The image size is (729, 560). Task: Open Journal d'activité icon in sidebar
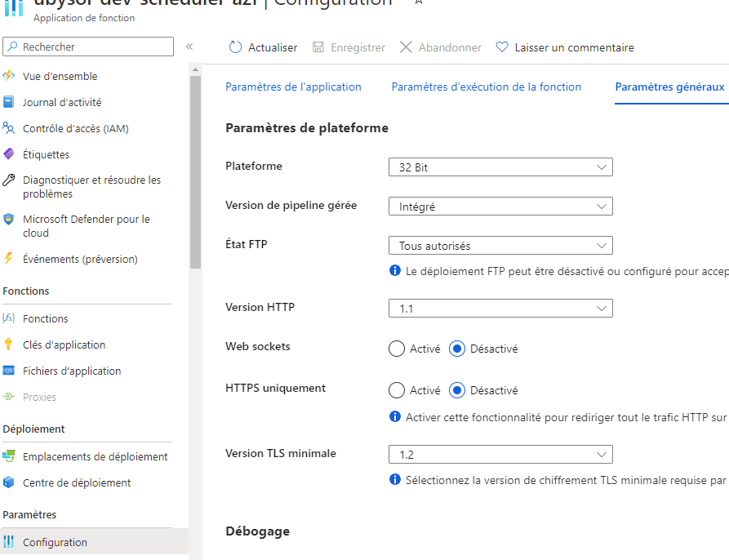(9, 102)
